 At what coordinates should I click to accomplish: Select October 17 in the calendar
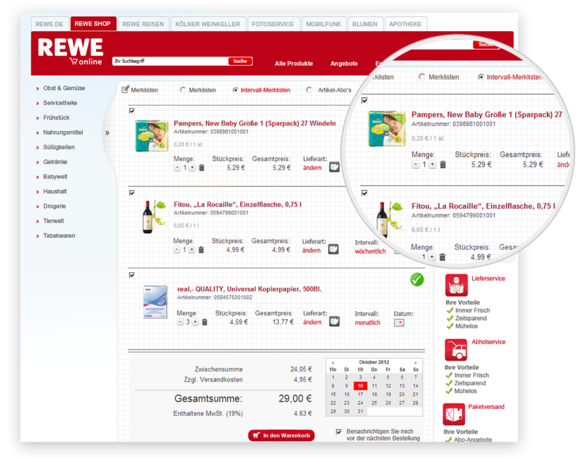pos(360,394)
